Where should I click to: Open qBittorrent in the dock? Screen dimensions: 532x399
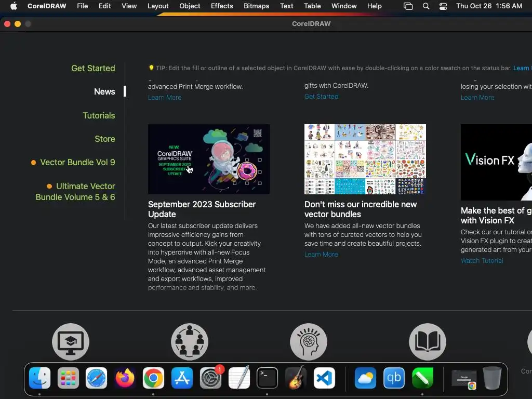click(394, 378)
